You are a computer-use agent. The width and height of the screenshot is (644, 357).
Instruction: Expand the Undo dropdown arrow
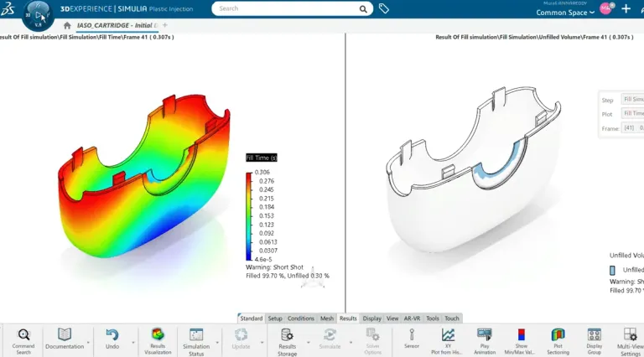click(x=133, y=342)
